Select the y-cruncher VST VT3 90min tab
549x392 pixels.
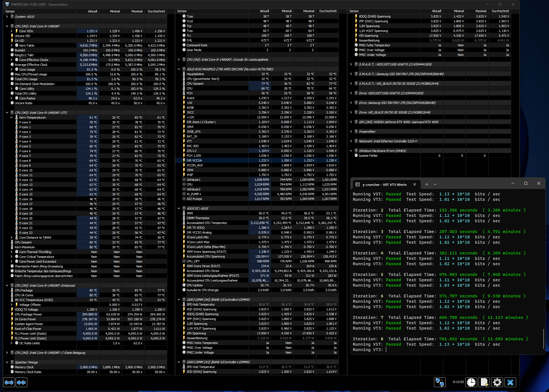point(384,184)
